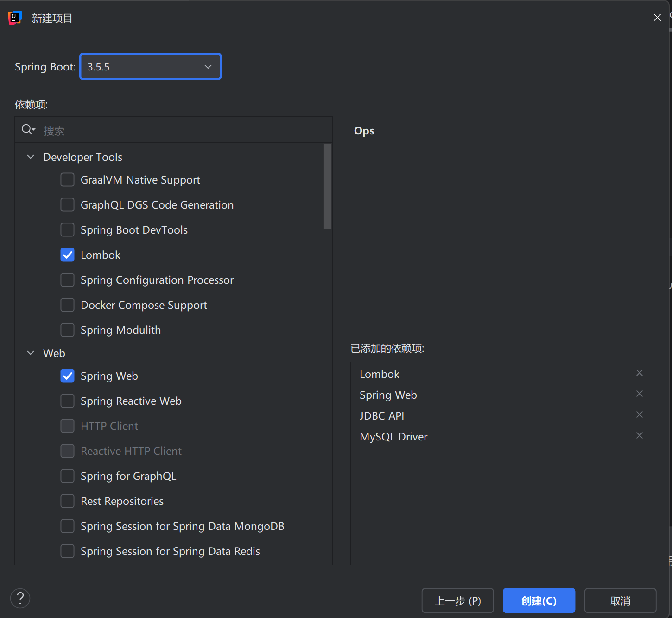This screenshot has height=618, width=672.
Task: Remove Spring Web from added dependencies
Action: [640, 394]
